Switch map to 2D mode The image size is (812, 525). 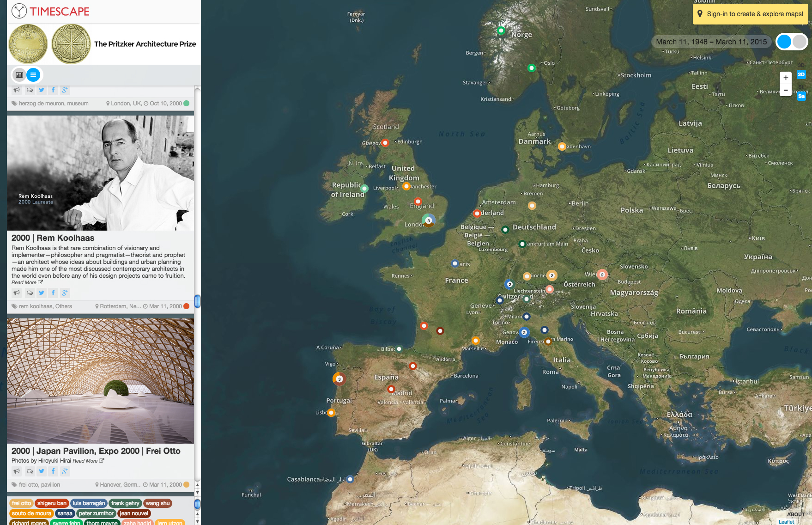[x=801, y=74]
